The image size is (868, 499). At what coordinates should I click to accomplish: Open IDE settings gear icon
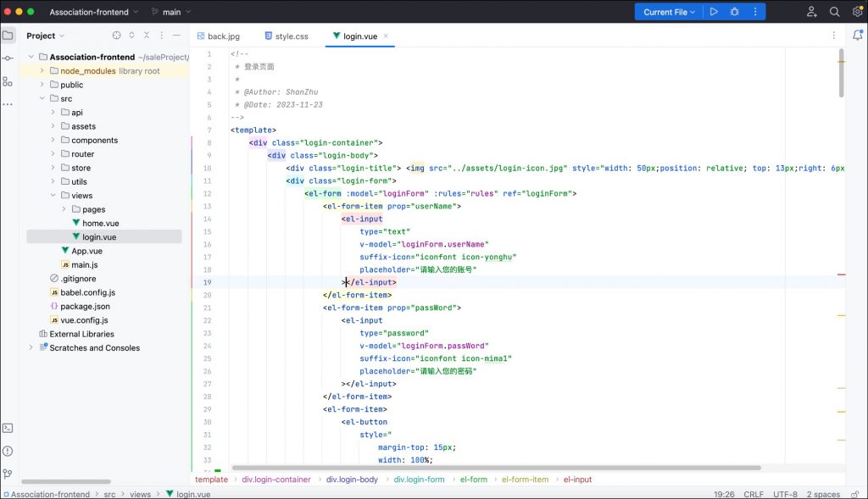pyautogui.click(x=855, y=12)
